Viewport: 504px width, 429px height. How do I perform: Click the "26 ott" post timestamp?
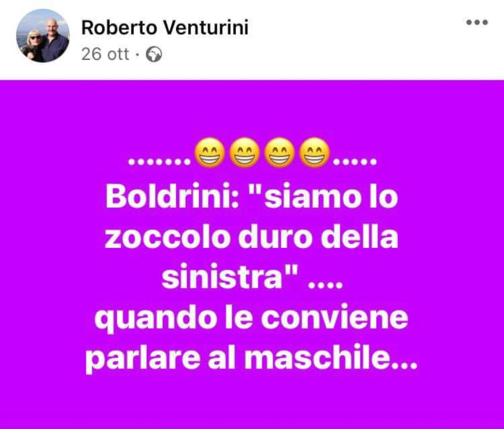pos(105,54)
